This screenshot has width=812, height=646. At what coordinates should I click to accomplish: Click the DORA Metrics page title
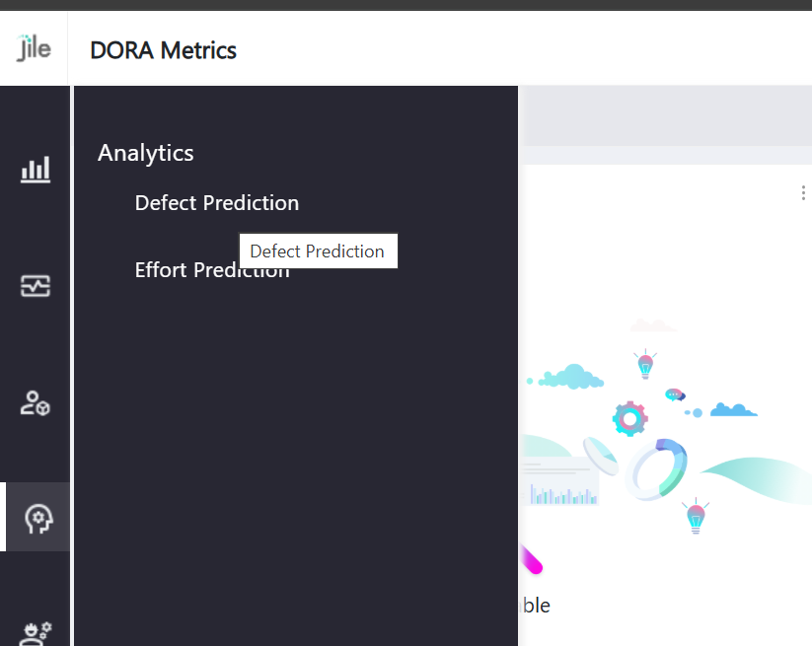[x=164, y=50]
